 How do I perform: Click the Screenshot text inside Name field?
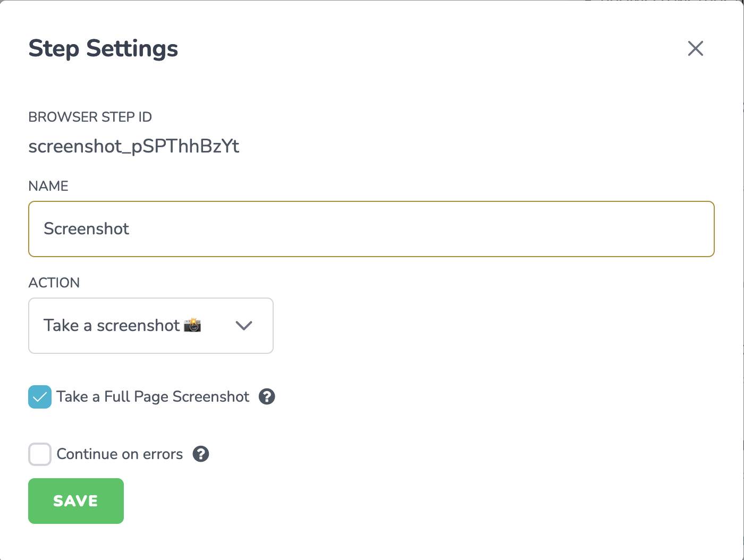87,229
